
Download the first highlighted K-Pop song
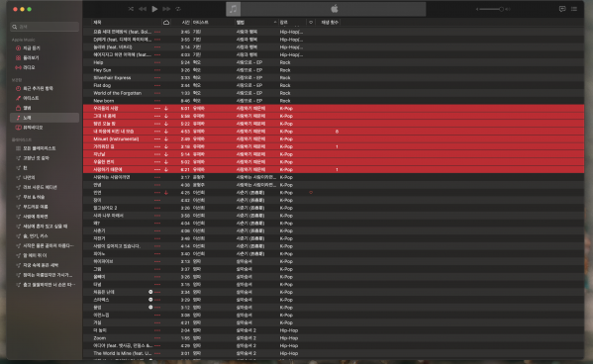coord(166,109)
